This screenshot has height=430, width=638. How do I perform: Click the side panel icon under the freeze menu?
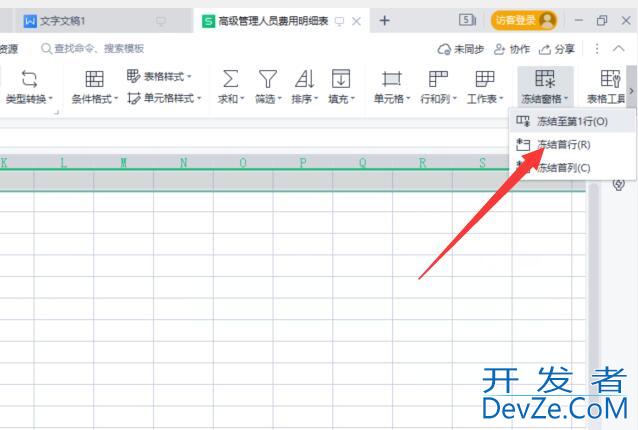point(619,185)
